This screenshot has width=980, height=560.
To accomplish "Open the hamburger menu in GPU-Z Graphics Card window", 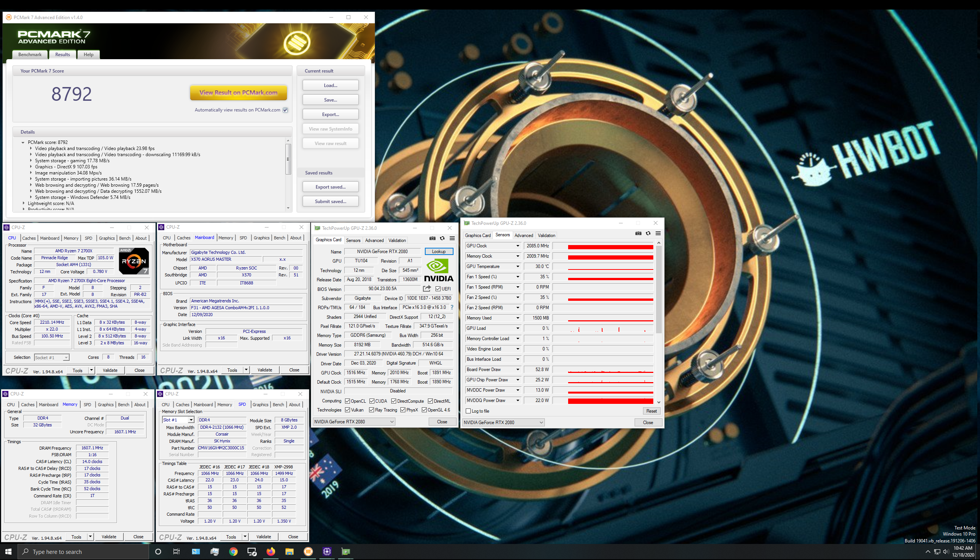I will point(452,239).
